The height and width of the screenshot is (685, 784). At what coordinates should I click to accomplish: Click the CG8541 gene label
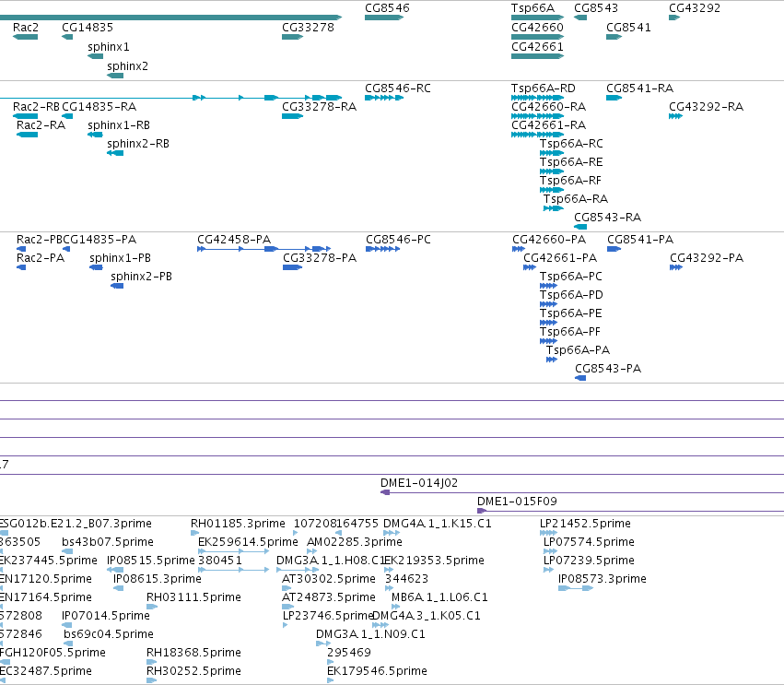click(628, 27)
